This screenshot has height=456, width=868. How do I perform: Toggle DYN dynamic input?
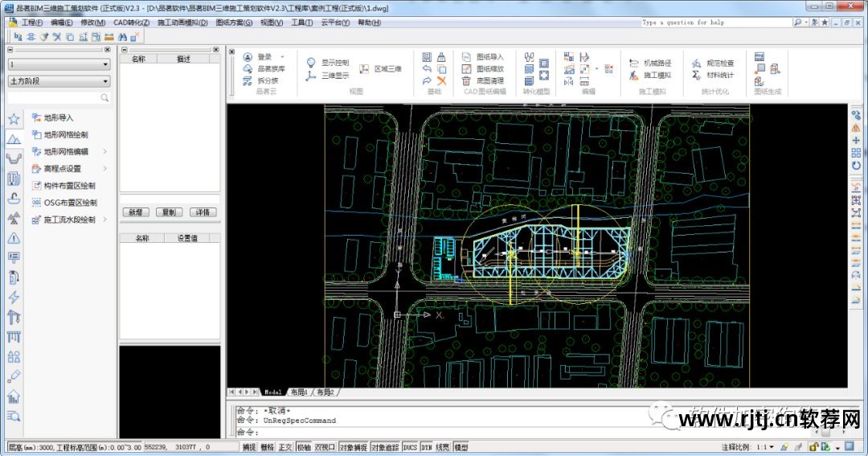[426, 447]
